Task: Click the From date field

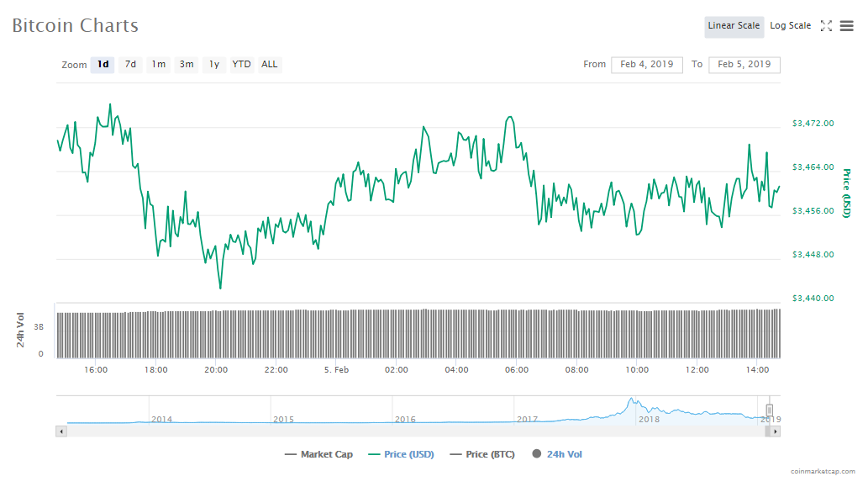Action: pos(646,65)
